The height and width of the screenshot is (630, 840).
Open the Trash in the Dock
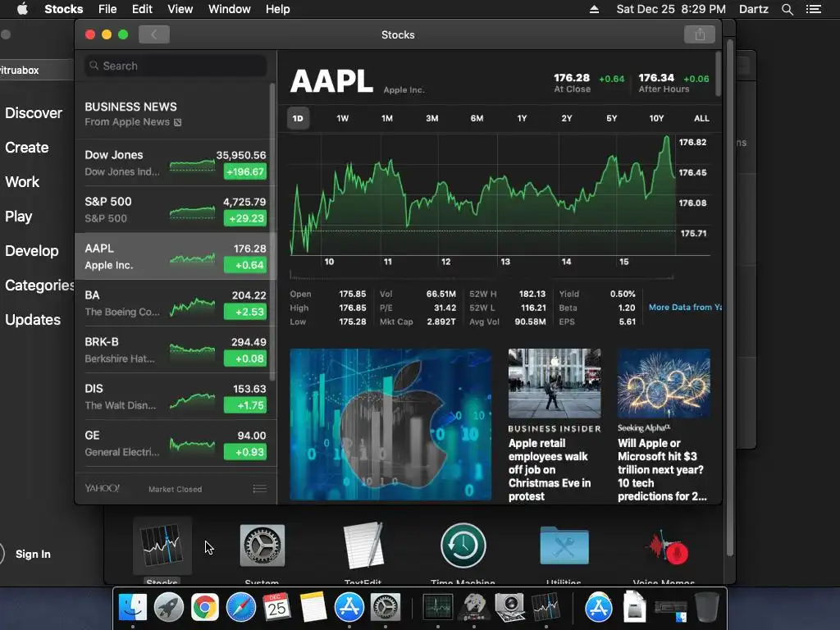tap(706, 608)
